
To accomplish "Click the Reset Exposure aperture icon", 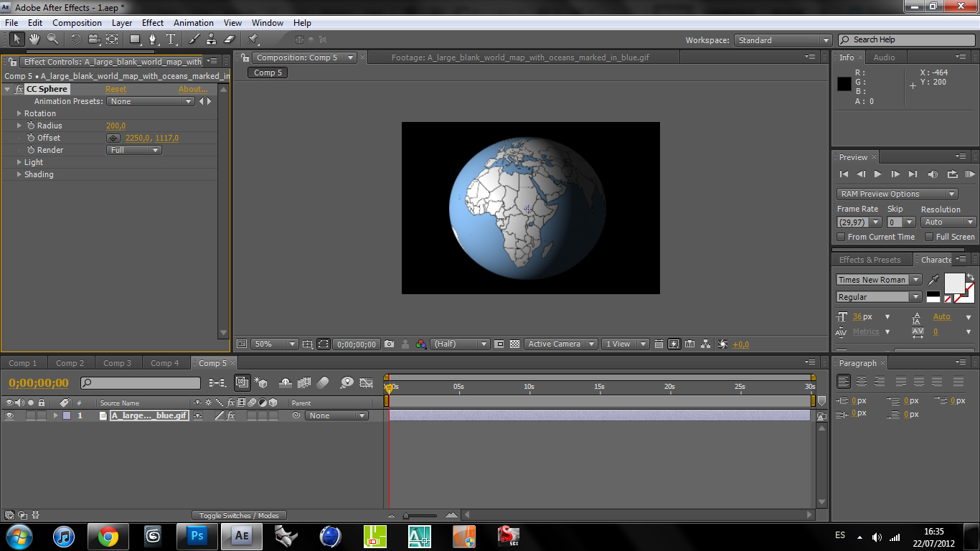I will pyautogui.click(x=723, y=344).
